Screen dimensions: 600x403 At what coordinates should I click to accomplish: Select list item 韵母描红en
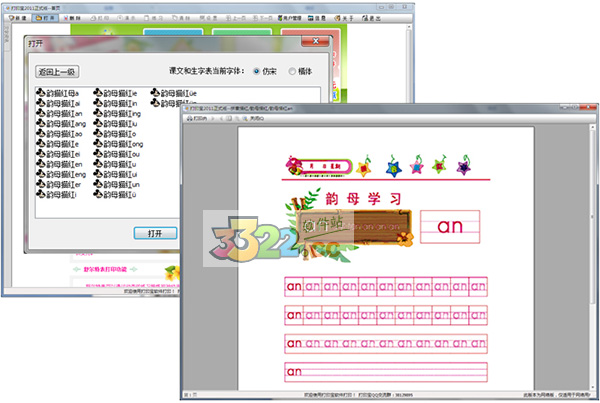tap(60, 164)
